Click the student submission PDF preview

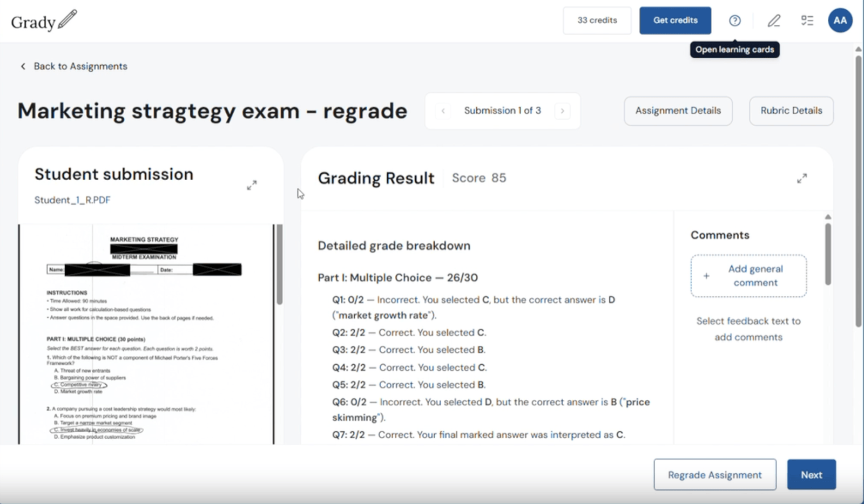(146, 335)
